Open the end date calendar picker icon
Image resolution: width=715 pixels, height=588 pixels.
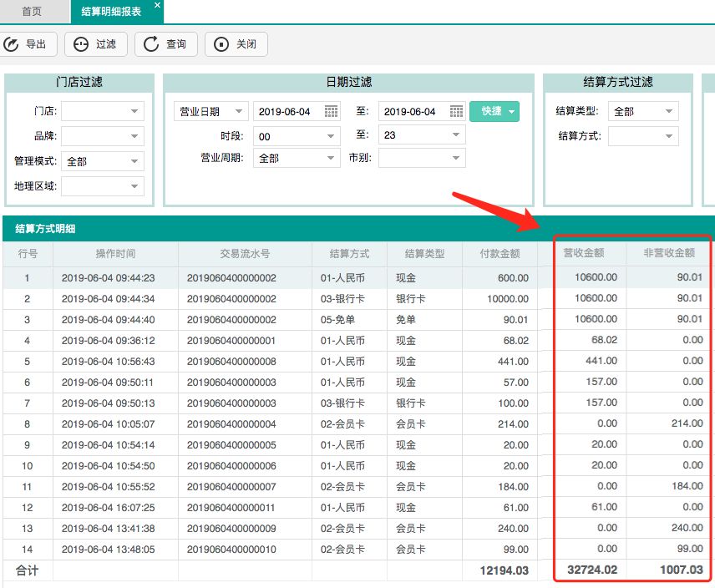click(456, 111)
